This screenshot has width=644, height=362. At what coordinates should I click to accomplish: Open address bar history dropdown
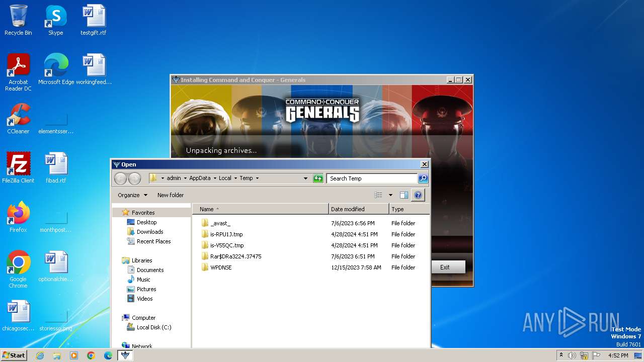[305, 178]
